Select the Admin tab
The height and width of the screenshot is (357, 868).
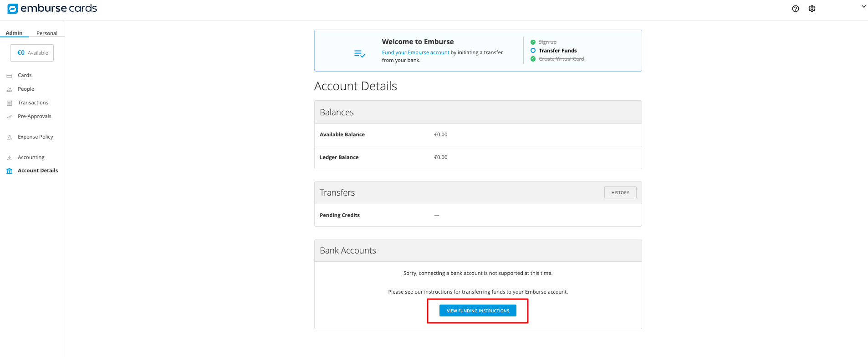point(14,33)
